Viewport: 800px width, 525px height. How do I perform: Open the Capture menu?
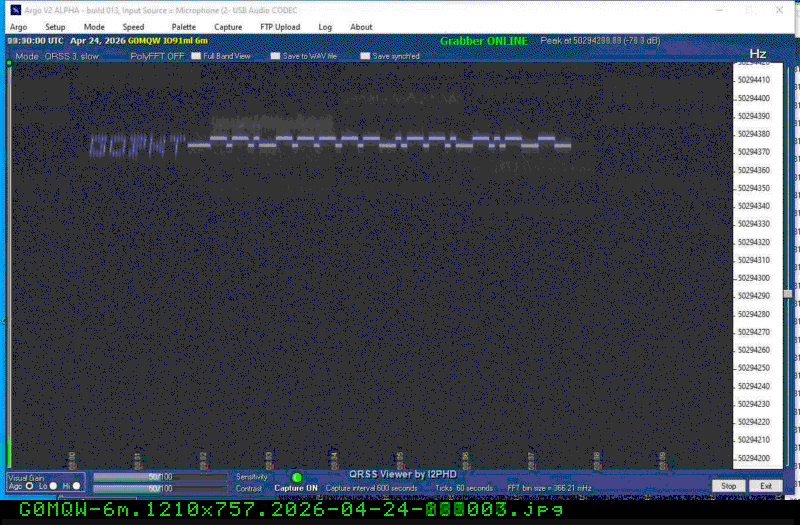tap(228, 27)
